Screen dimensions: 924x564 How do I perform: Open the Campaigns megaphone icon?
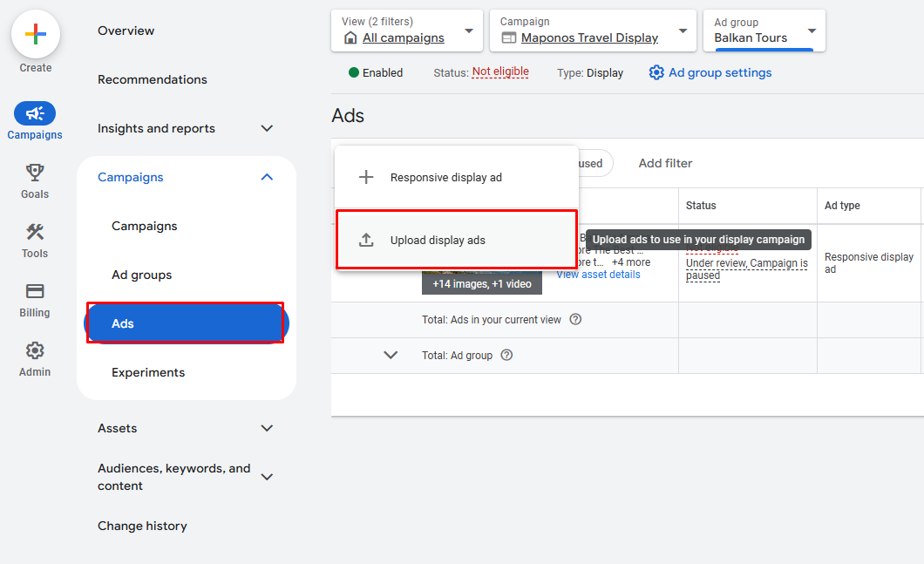(x=35, y=113)
